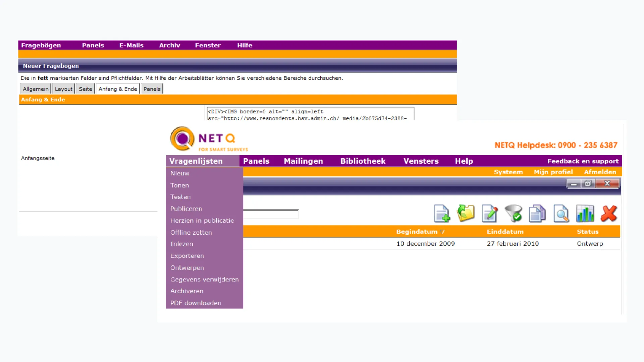The width and height of the screenshot is (644, 362).
Task: Click the funnel filter icon with checkmark
Action: [x=514, y=213]
